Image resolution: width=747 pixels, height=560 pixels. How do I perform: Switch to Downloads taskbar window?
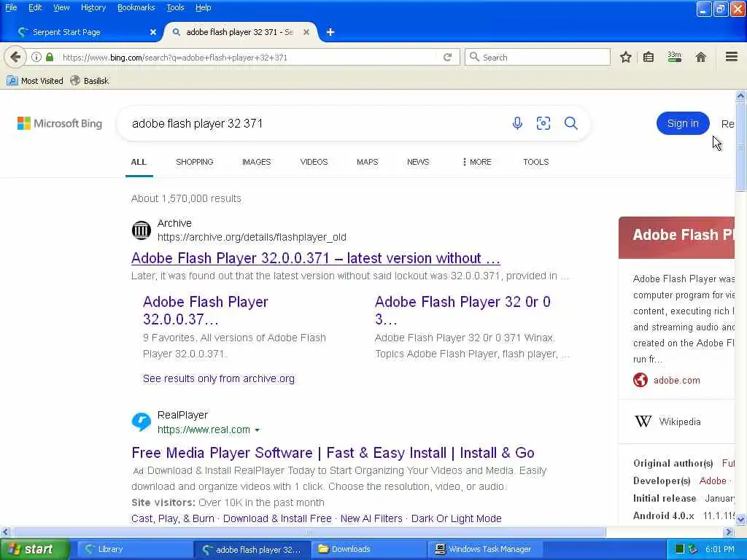(369, 549)
